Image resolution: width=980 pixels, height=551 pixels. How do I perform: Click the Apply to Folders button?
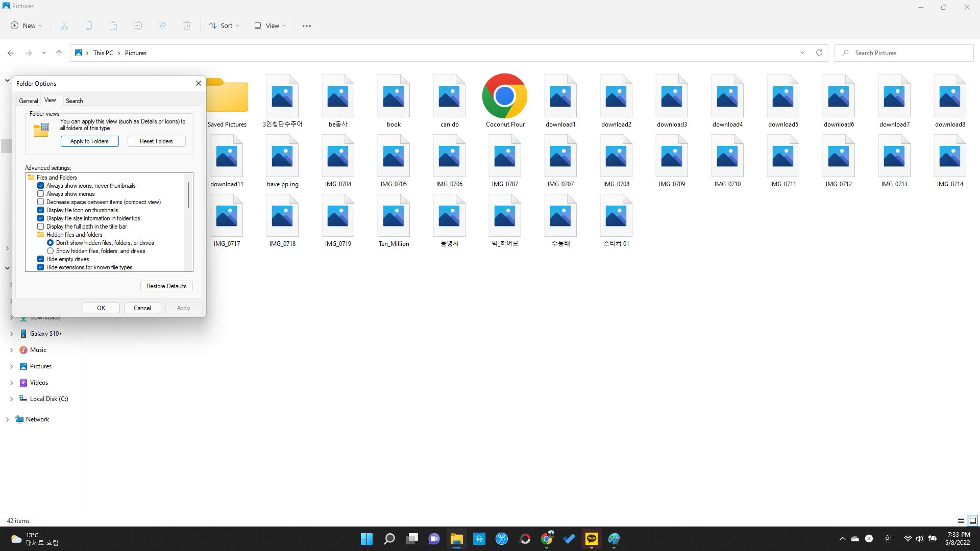(89, 141)
